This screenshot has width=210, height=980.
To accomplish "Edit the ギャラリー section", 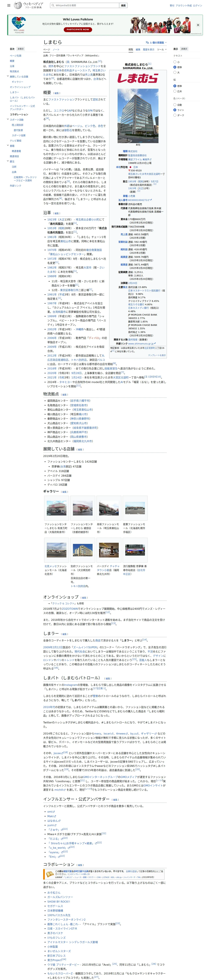I will tap(64, 492).
